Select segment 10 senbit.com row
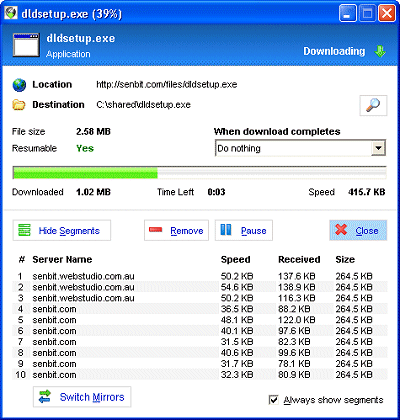400x420 pixels. tap(200, 375)
